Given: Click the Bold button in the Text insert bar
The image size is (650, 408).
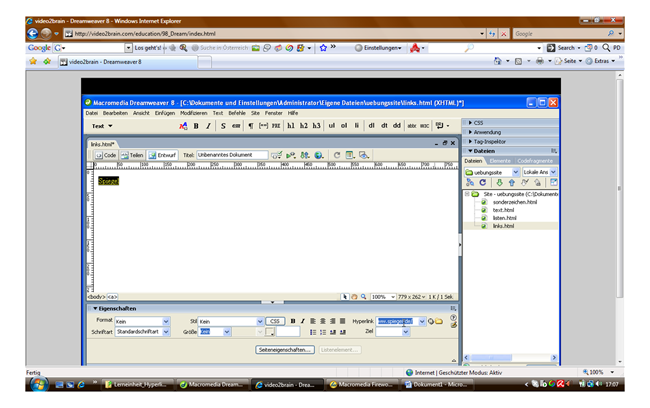Looking at the screenshot, I should pos(196,126).
